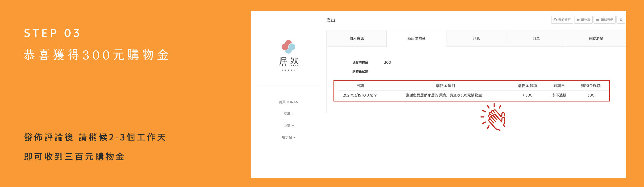Select the date 2021/03/15 10:07pm cell
Image resolution: width=644 pixels, height=187 pixels.
click(360, 95)
